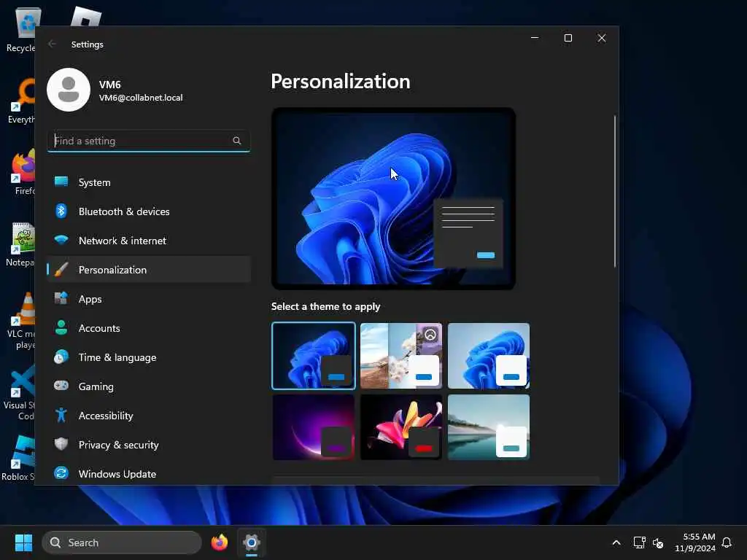Click the taskbar Search box
The image size is (747, 560).
pyautogui.click(x=122, y=542)
